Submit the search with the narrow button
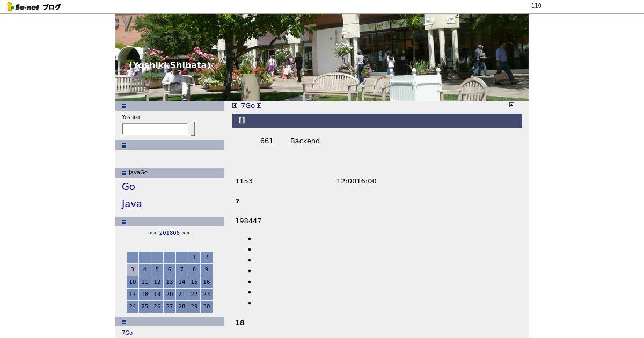Screen dimensions: 644x338 pyautogui.click(x=193, y=129)
